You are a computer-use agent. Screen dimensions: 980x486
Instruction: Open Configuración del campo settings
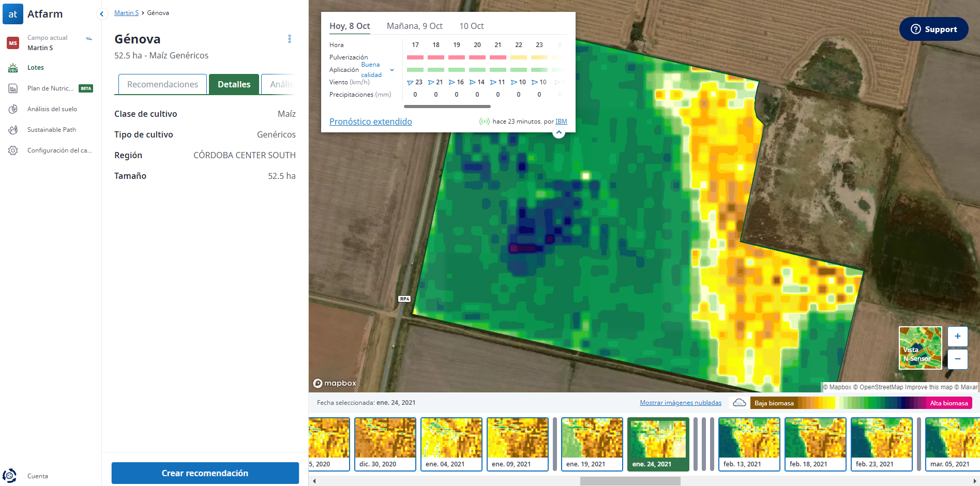pyautogui.click(x=59, y=150)
